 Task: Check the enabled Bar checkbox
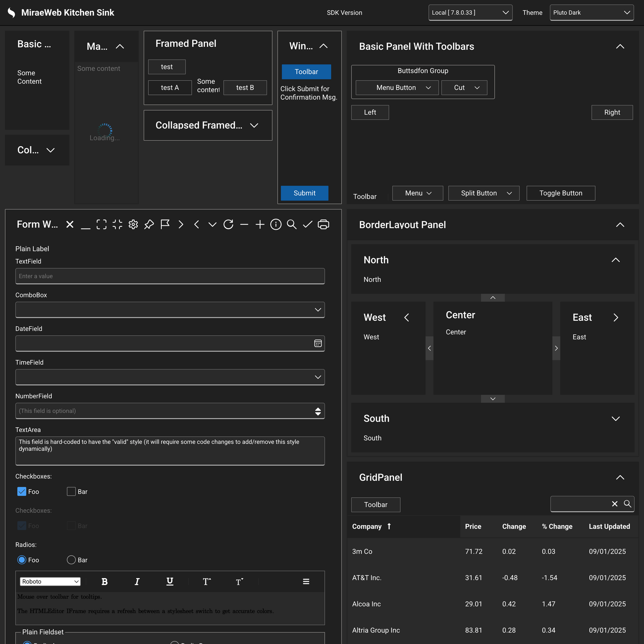pos(71,492)
